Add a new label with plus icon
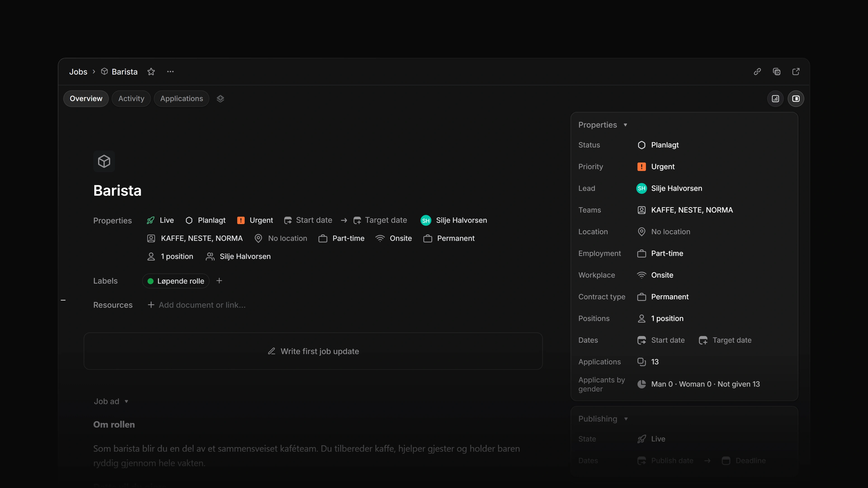Image resolution: width=868 pixels, height=488 pixels. click(x=219, y=281)
